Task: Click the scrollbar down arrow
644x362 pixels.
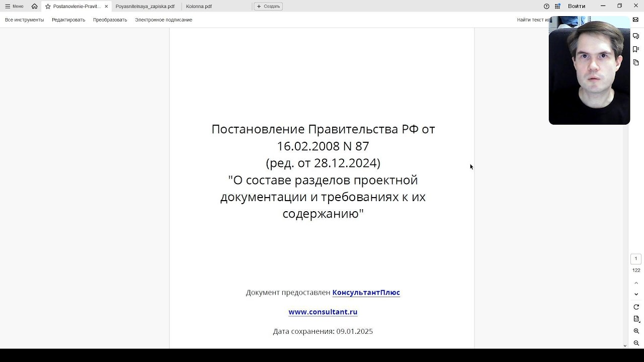Action: point(625,346)
